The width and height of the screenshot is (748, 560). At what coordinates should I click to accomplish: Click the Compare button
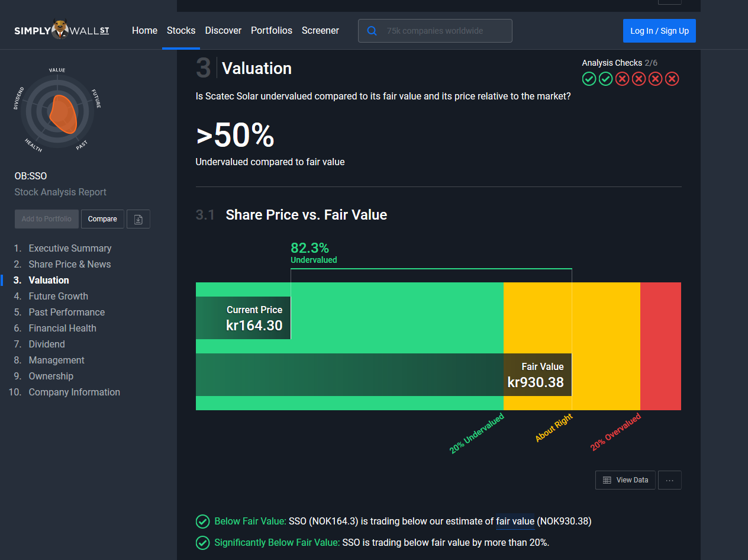tap(102, 219)
